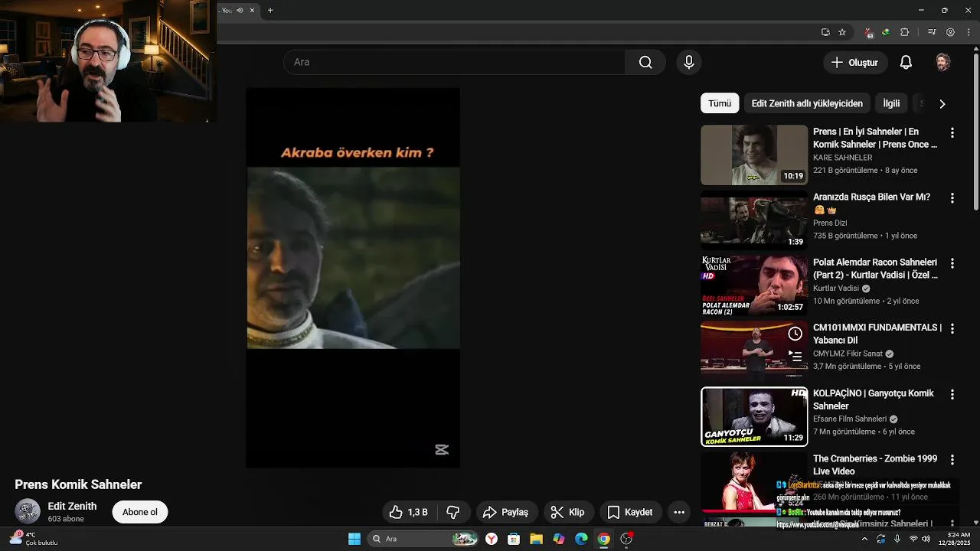This screenshot has height=551, width=980.
Task: Open options for CM101MMXI FUNDAMENTALS video
Action: (952, 328)
